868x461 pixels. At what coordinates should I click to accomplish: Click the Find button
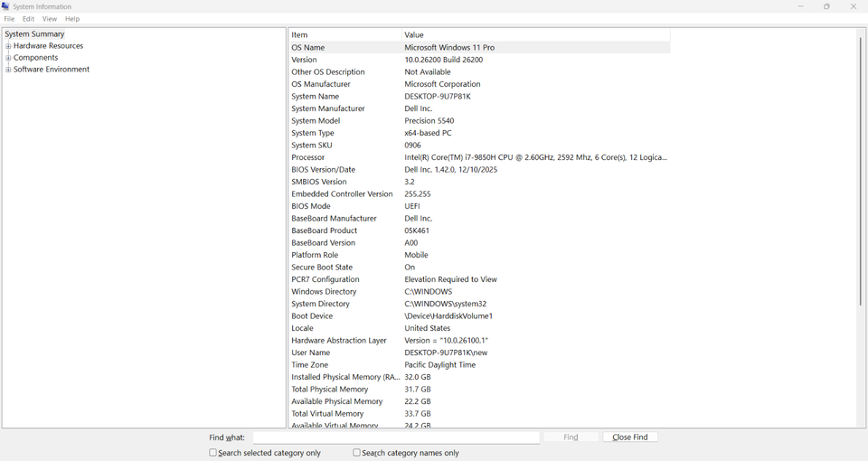(571, 437)
